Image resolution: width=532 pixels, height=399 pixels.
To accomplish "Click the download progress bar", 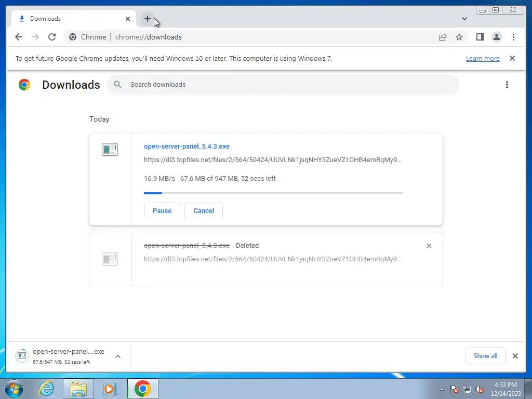I will pos(273,193).
